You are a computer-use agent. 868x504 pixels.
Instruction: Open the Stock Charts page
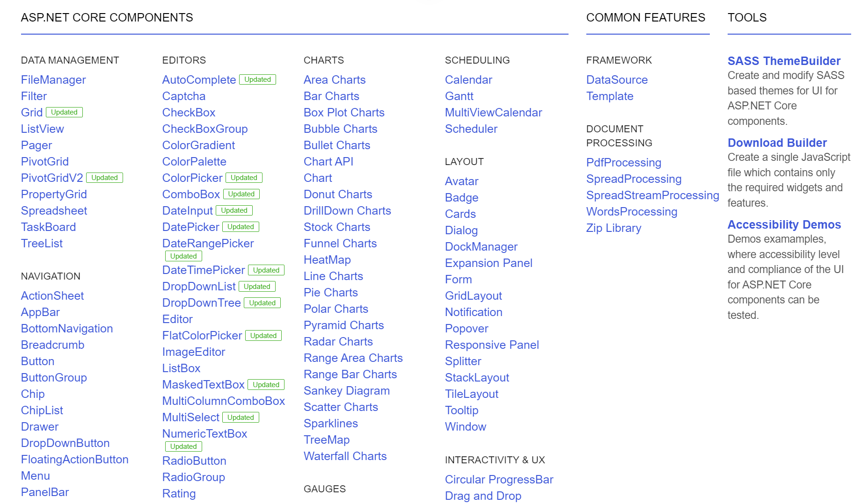point(337,227)
